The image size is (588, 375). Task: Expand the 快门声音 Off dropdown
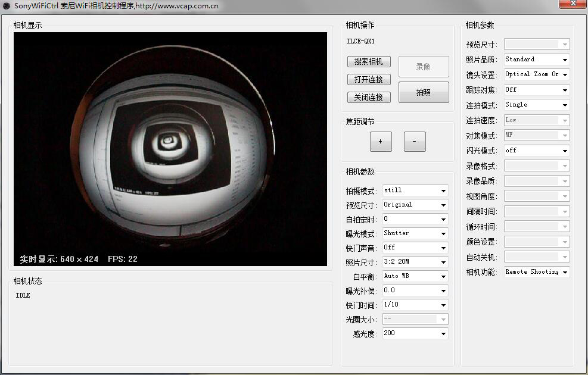pyautogui.click(x=415, y=248)
